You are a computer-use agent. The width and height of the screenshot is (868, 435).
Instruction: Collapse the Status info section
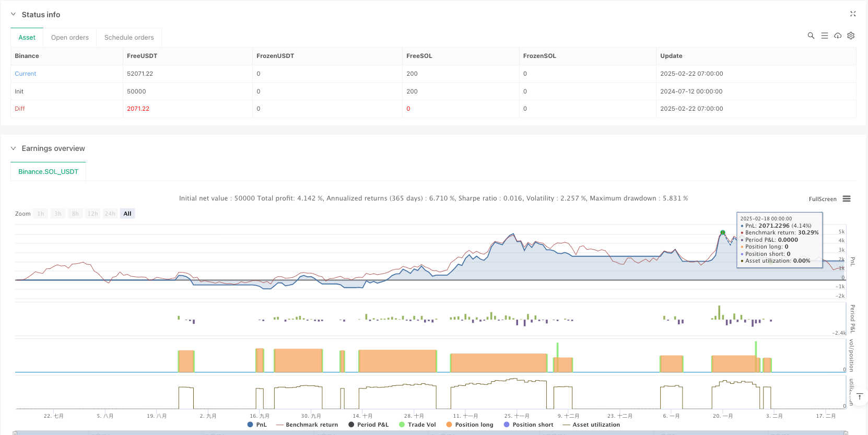click(x=14, y=15)
